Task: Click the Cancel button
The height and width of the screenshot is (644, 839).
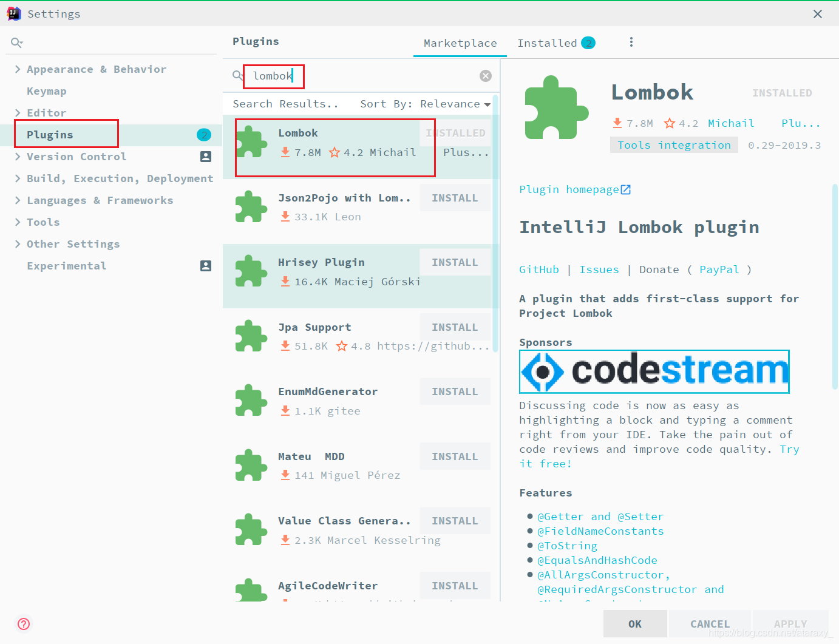Action: pos(710,624)
